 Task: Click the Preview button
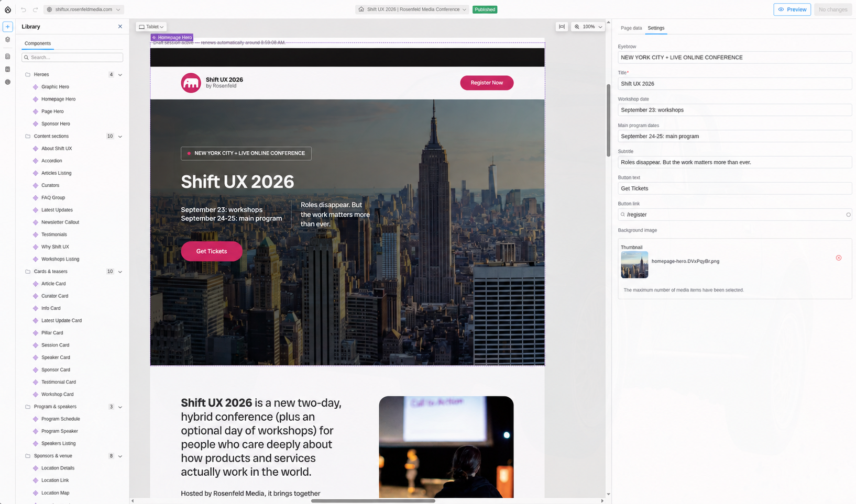[792, 9]
